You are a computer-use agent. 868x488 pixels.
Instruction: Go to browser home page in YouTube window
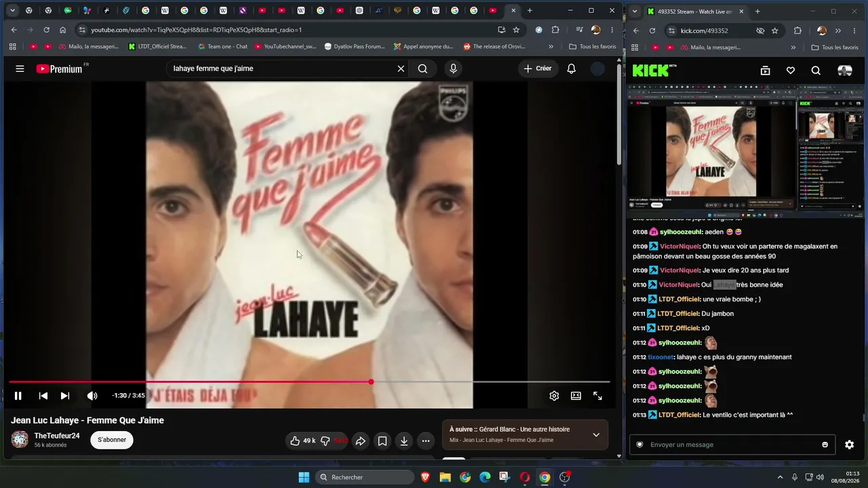click(x=63, y=30)
